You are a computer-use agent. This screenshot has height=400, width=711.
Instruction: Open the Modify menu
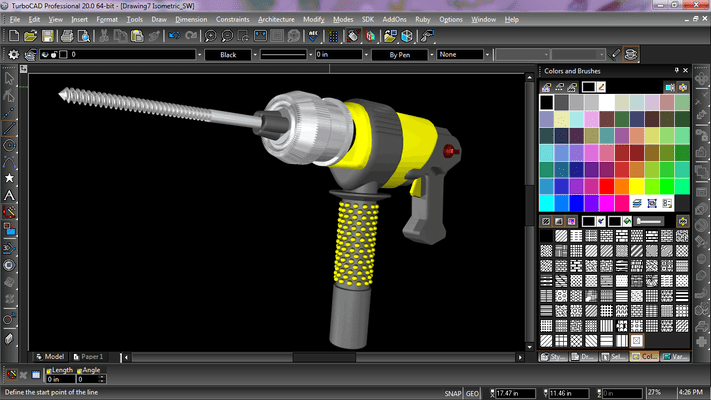(314, 20)
